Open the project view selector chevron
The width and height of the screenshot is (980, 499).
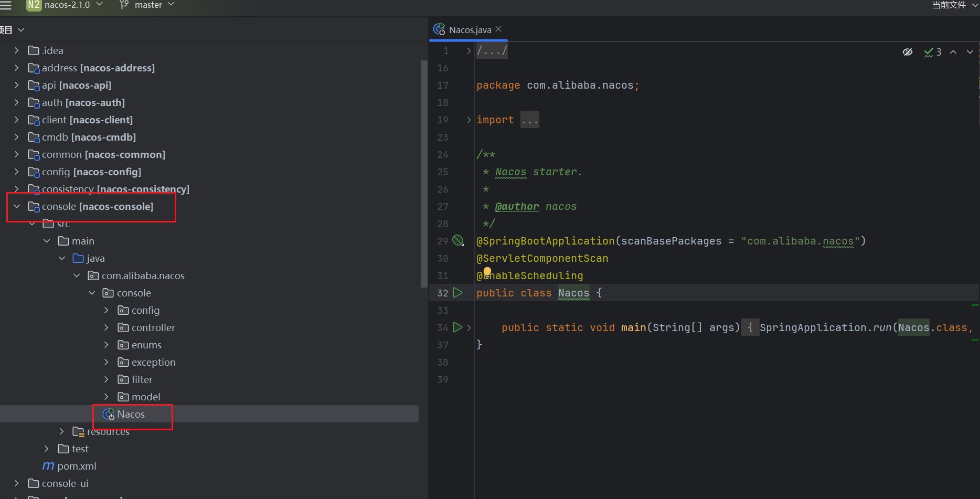(21, 30)
